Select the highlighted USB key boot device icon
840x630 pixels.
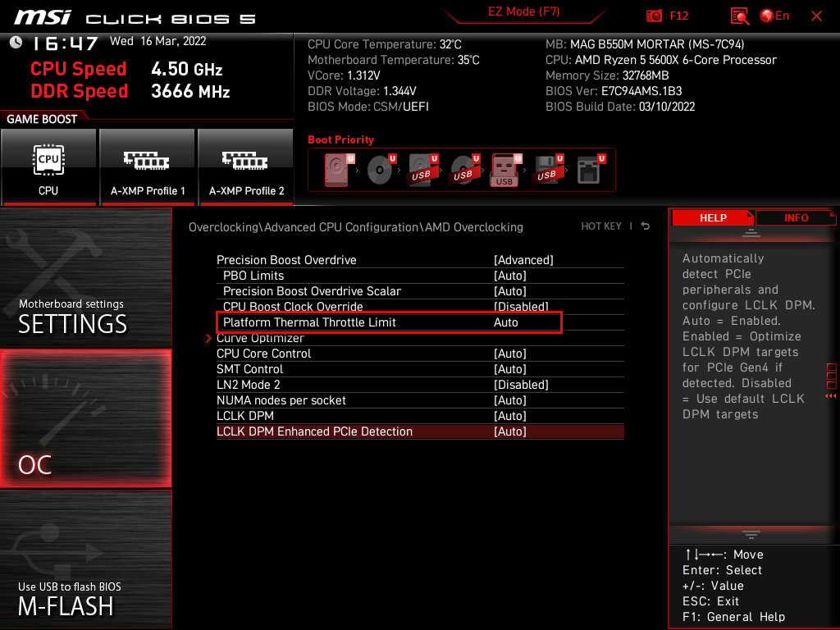(505, 170)
